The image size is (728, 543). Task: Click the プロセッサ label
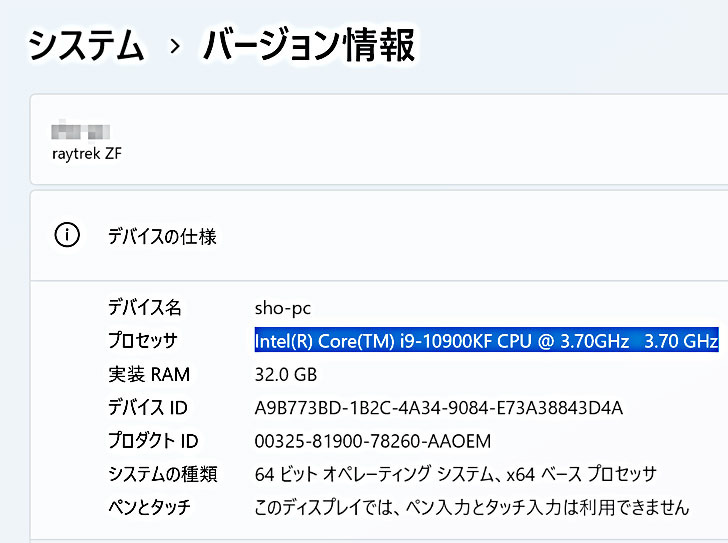tap(142, 340)
